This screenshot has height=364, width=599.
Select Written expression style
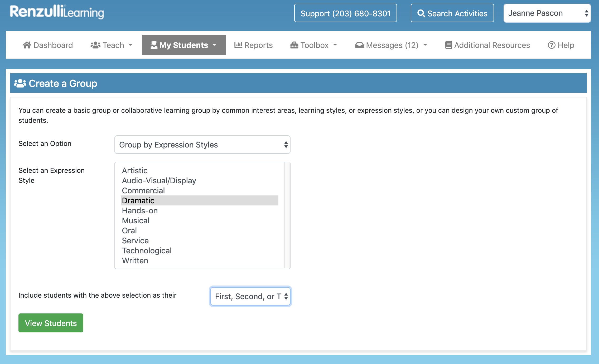[200, 260]
